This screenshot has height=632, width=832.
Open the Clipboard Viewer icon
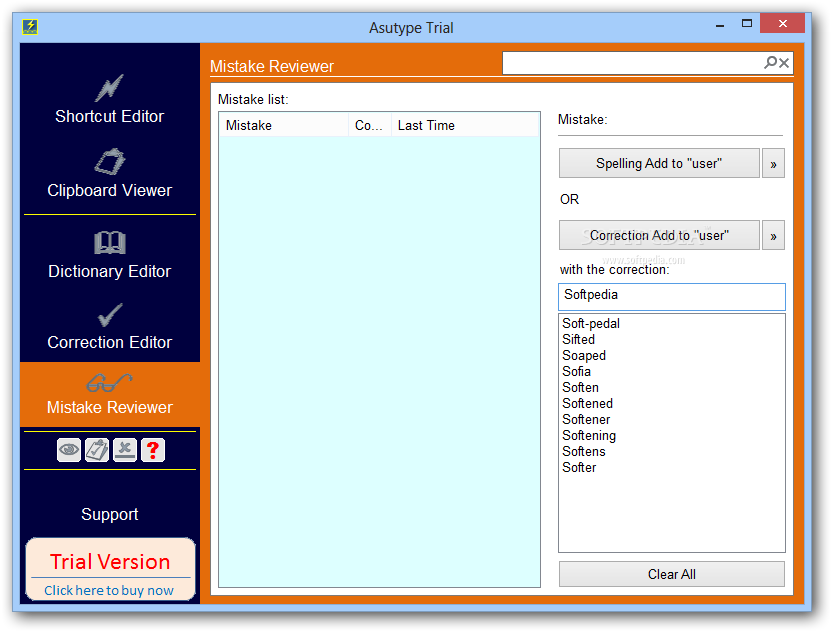pos(110,161)
